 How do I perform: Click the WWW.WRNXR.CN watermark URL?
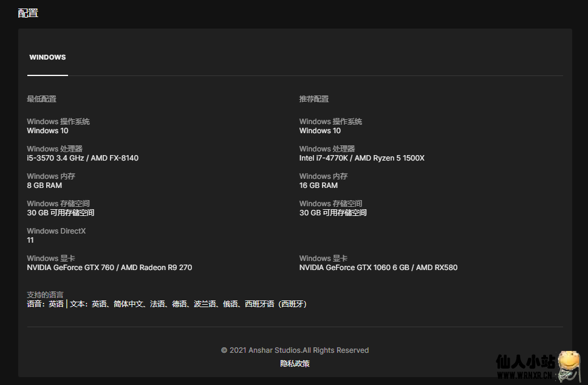pyautogui.click(x=524, y=376)
